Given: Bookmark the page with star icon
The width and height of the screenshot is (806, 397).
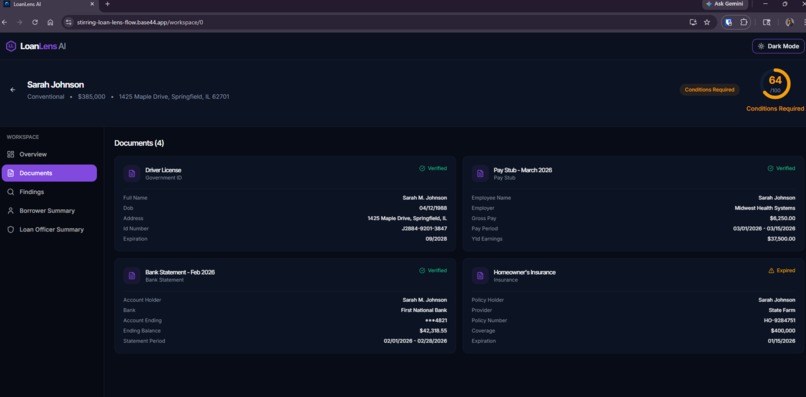Looking at the screenshot, I should (707, 23).
